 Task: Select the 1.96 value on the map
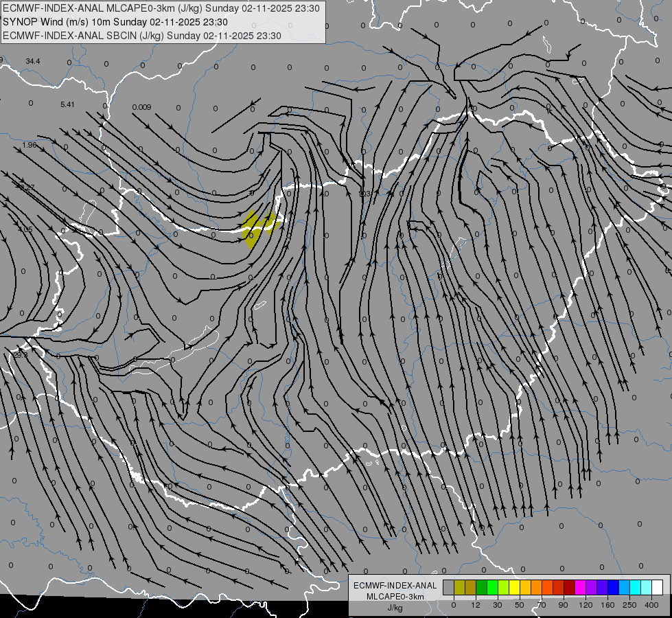(x=30, y=145)
